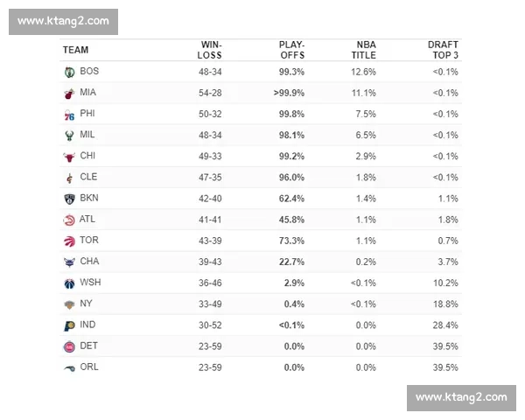This screenshot has height=420, width=525.
Task: Click the Boston Celtics logo icon
Action: [x=69, y=72]
